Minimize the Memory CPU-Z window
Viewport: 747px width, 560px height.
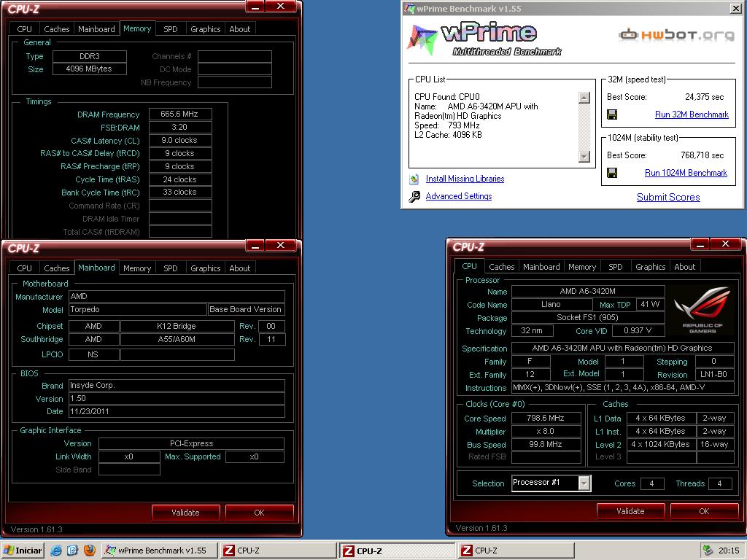[255, 7]
